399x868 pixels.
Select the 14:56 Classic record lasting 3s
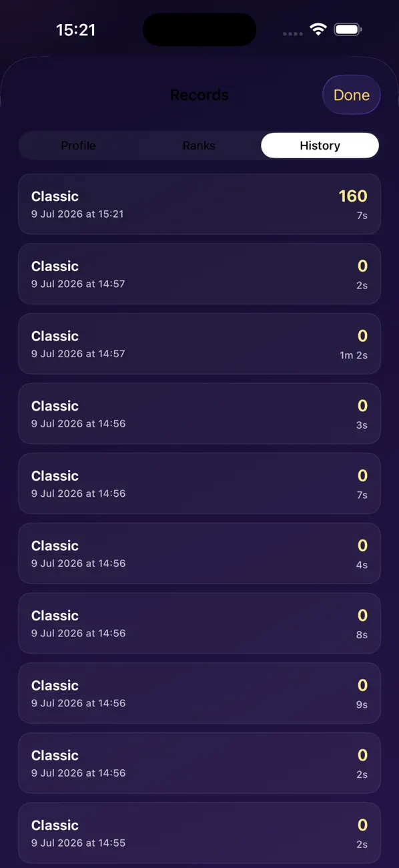click(x=199, y=414)
